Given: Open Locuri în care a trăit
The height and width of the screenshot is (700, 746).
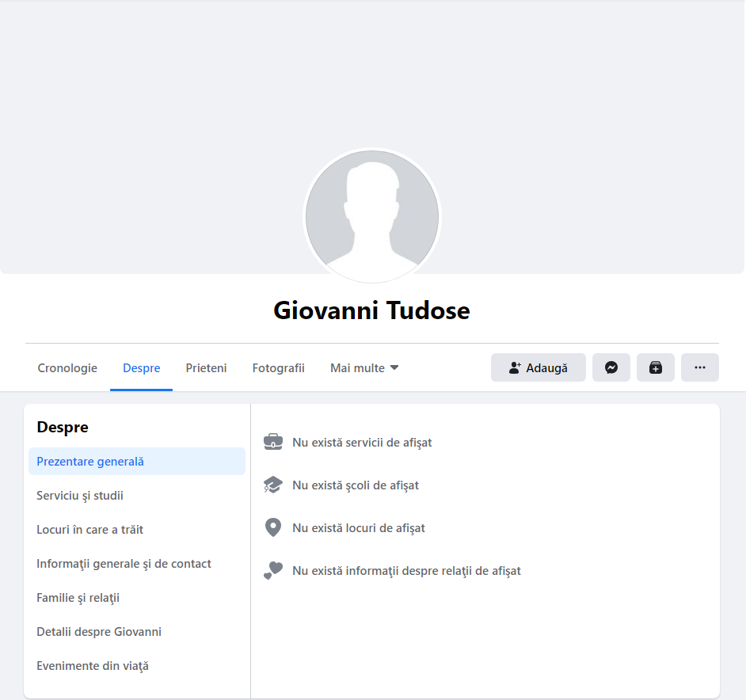Looking at the screenshot, I should (x=137, y=529).
